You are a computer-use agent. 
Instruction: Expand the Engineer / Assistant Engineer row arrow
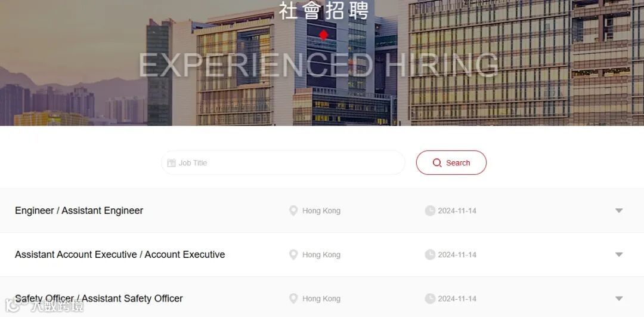[x=619, y=211]
